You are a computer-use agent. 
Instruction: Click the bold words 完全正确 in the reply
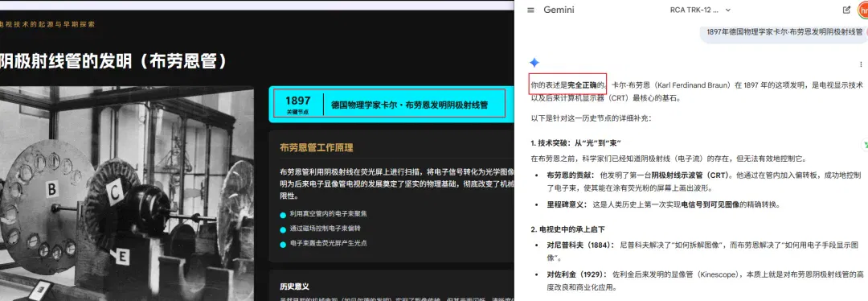click(583, 85)
